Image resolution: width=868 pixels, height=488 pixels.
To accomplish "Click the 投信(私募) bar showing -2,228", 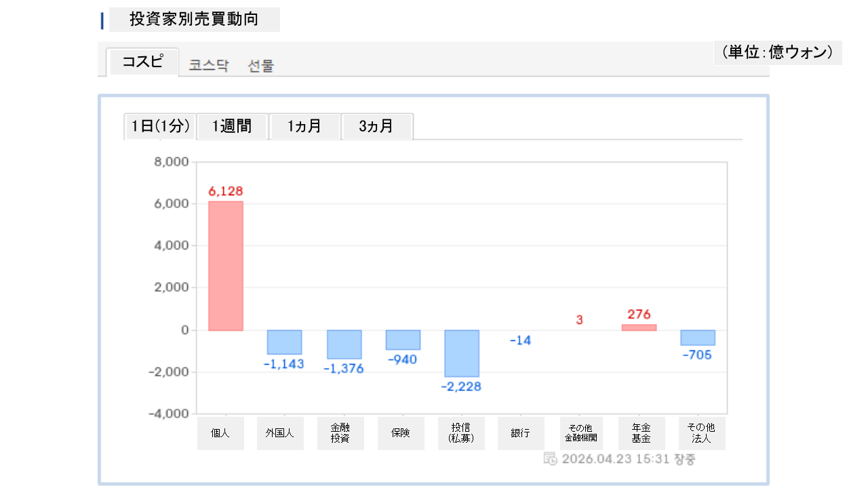I will [462, 353].
